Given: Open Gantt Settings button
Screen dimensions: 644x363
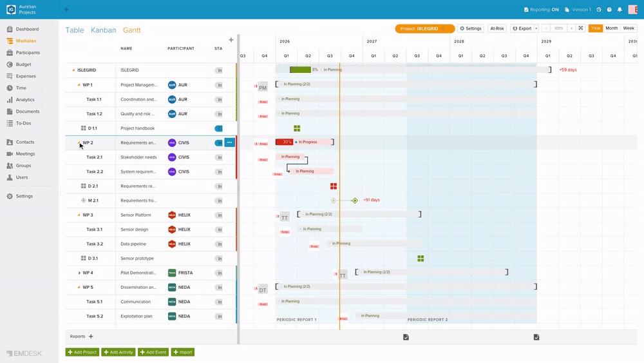Looking at the screenshot, I should (x=470, y=28).
